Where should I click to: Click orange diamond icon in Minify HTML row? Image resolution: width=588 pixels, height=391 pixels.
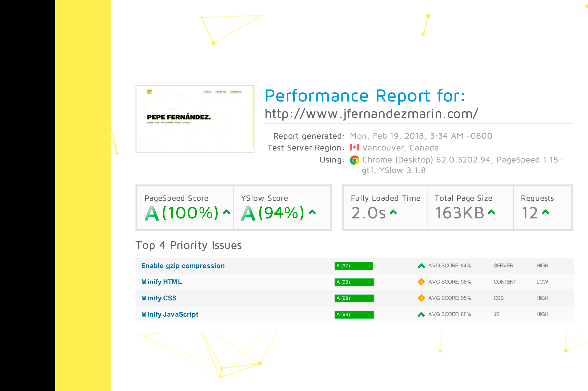[x=421, y=282]
